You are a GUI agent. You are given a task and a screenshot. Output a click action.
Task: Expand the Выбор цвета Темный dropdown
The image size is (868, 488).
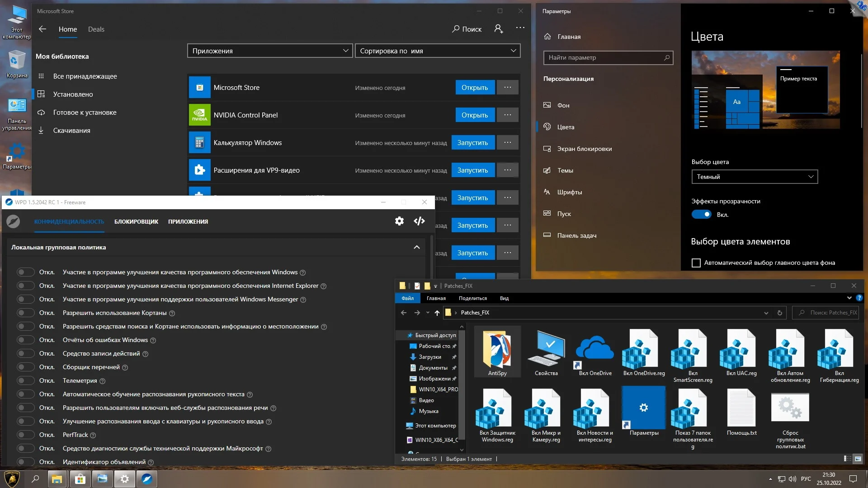pyautogui.click(x=754, y=177)
